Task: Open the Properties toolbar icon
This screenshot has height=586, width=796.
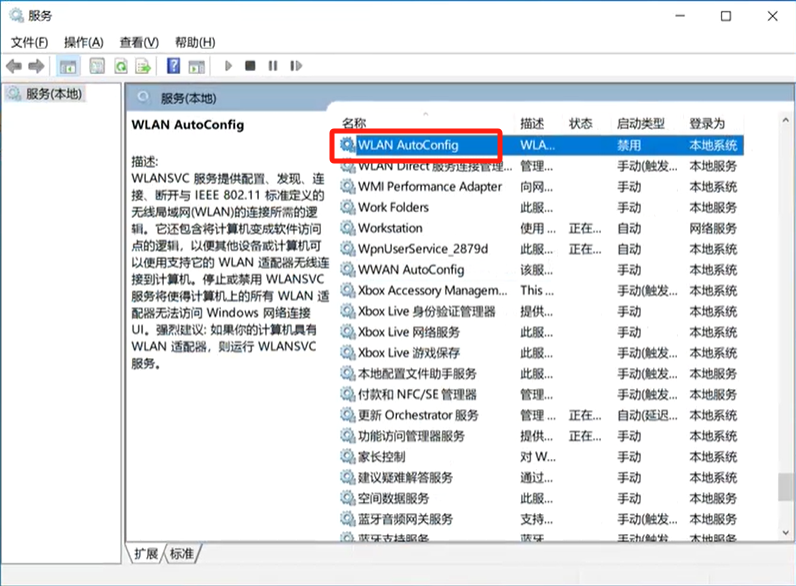Action: pyautogui.click(x=97, y=66)
